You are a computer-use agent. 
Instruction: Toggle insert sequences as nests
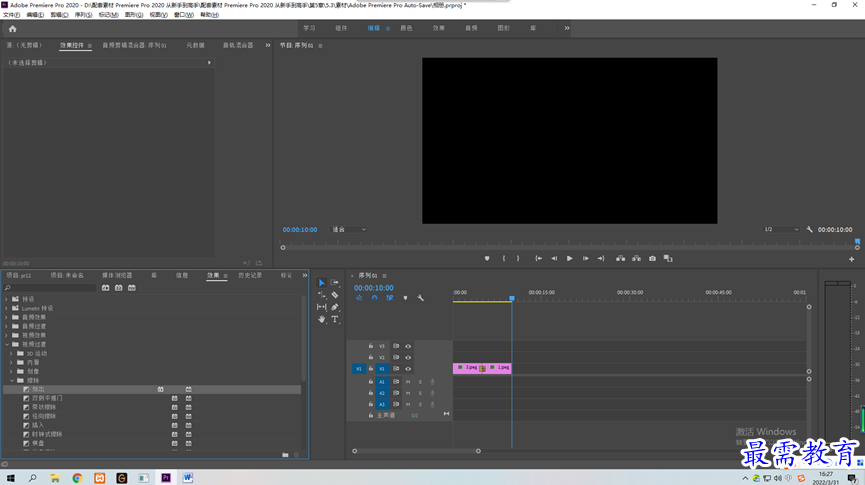point(359,298)
